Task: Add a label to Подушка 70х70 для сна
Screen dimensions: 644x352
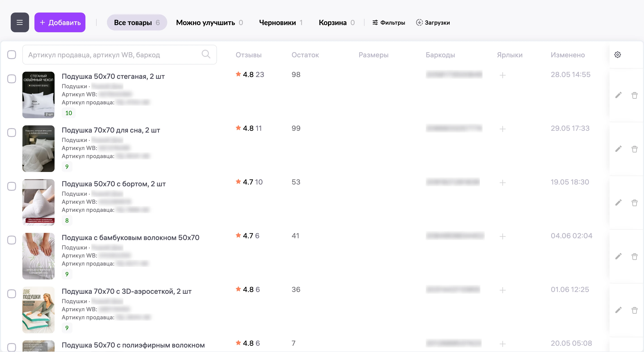Action: (502, 129)
